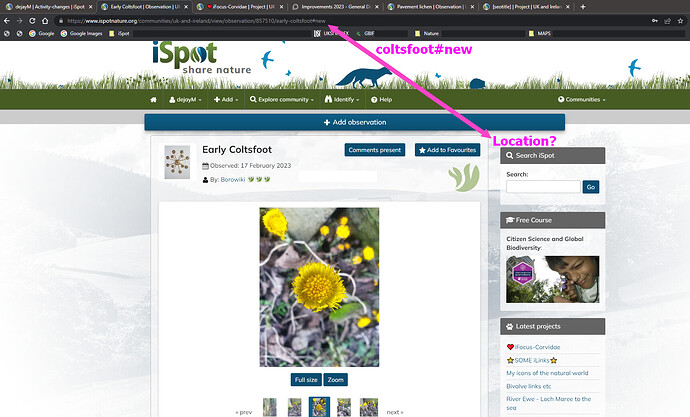Click the Comments present button
Viewport: 690px width, 417px height.
coord(374,150)
